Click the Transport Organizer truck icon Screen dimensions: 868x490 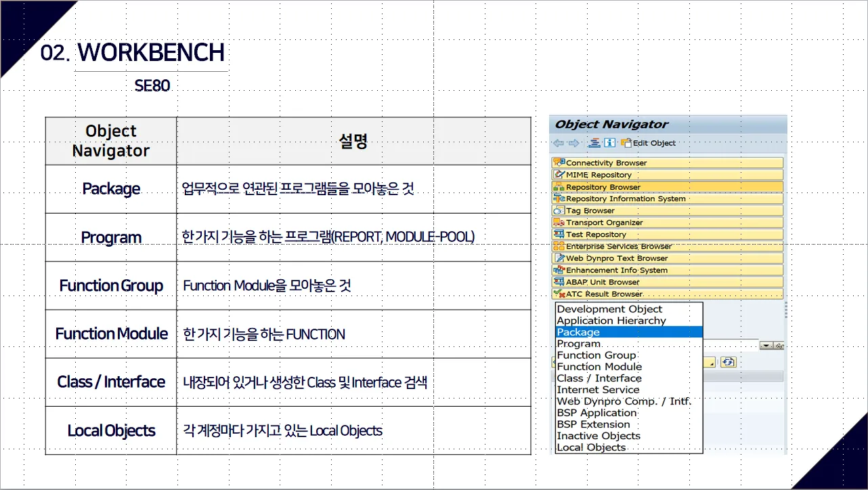[x=559, y=222]
